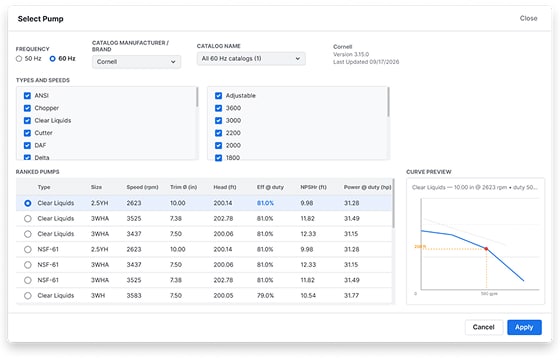
Task: Toggle the 1800 speed checkbox
Action: (x=219, y=158)
